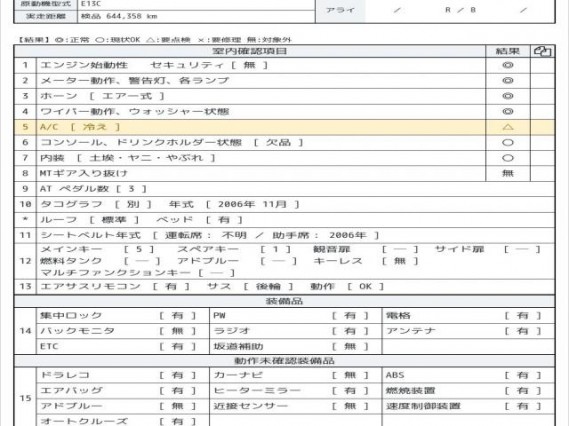Screen dimensions: 569x426
Task: Click the タコグラフ 年式 2006年 11月 field
Action: (x=253, y=204)
